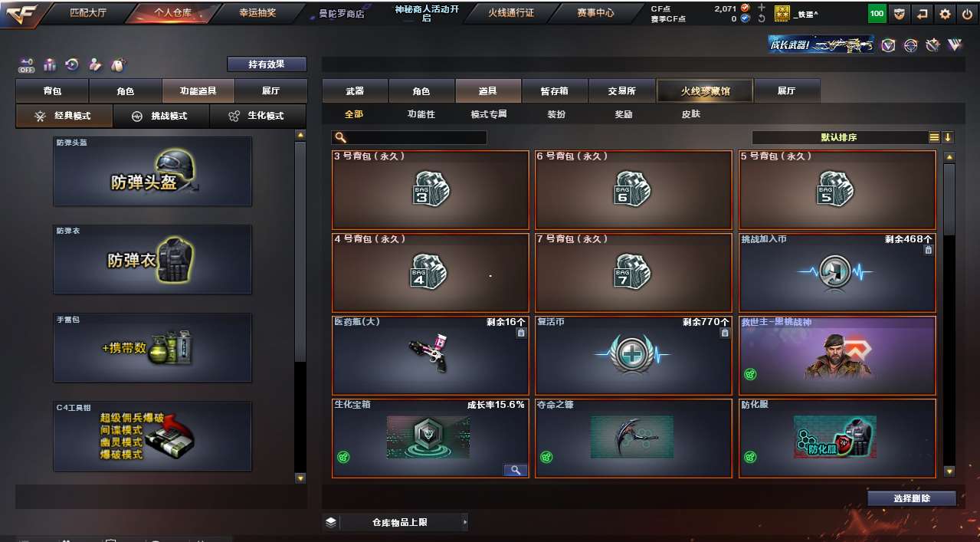Toggle the key OFF switch icon
The image size is (980, 542).
[27, 64]
